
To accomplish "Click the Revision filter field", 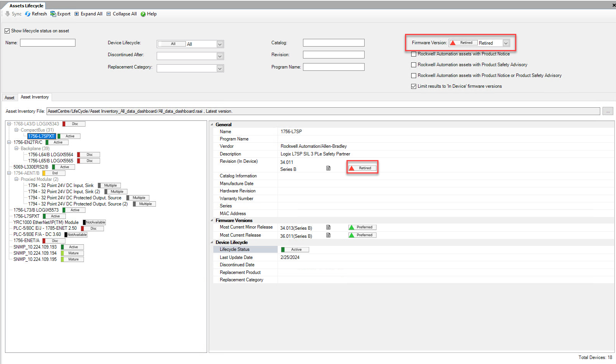I will point(334,55).
